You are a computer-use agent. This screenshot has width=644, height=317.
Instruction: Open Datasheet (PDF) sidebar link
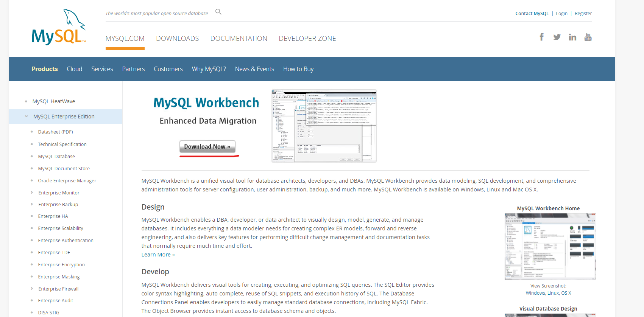click(x=56, y=132)
